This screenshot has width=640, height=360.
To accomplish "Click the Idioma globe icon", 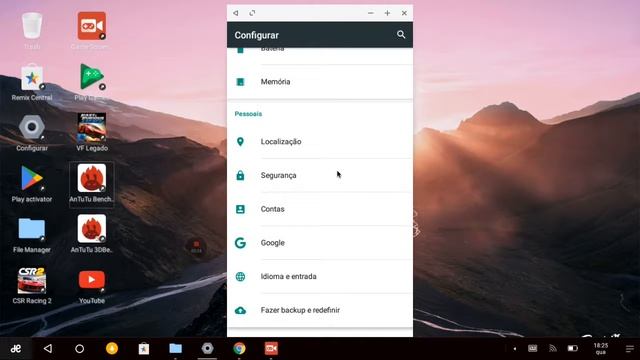I will pos(240,276).
